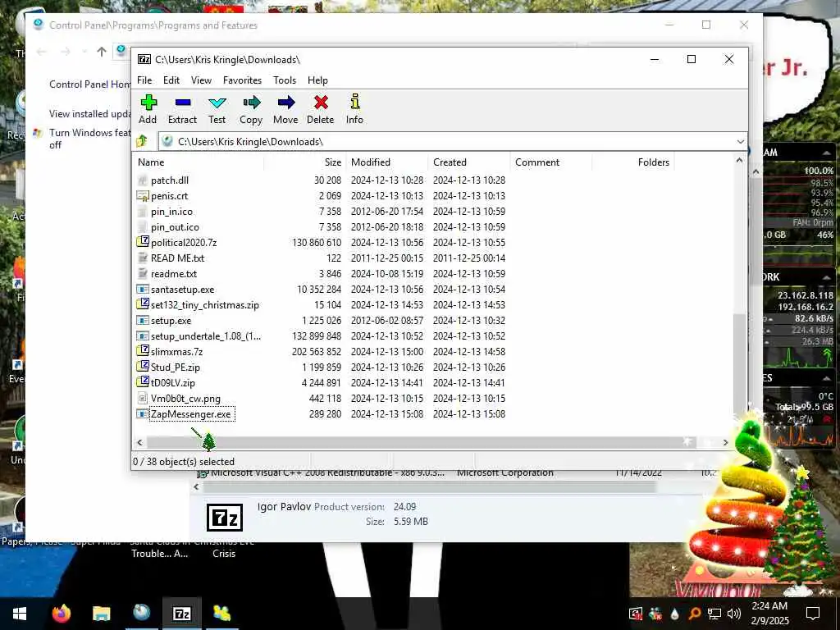Viewport: 840px width, 630px height.
Task: Click View installed updates link
Action: click(89, 113)
